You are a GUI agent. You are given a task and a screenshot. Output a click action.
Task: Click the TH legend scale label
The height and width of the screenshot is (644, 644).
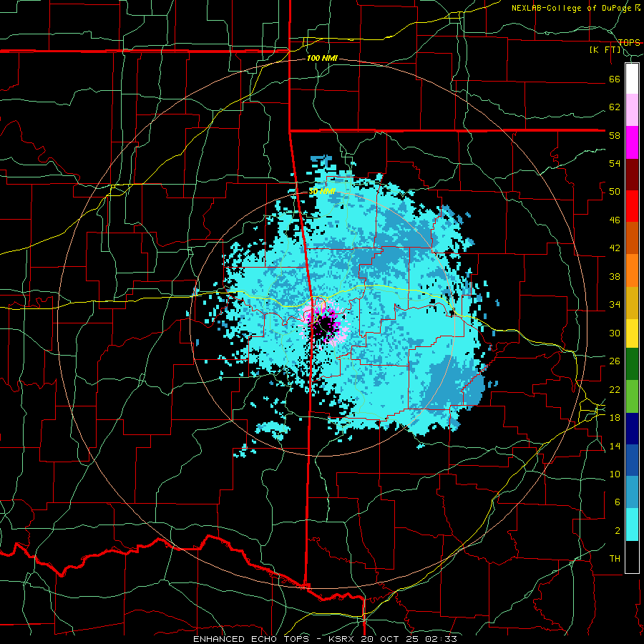(615, 559)
